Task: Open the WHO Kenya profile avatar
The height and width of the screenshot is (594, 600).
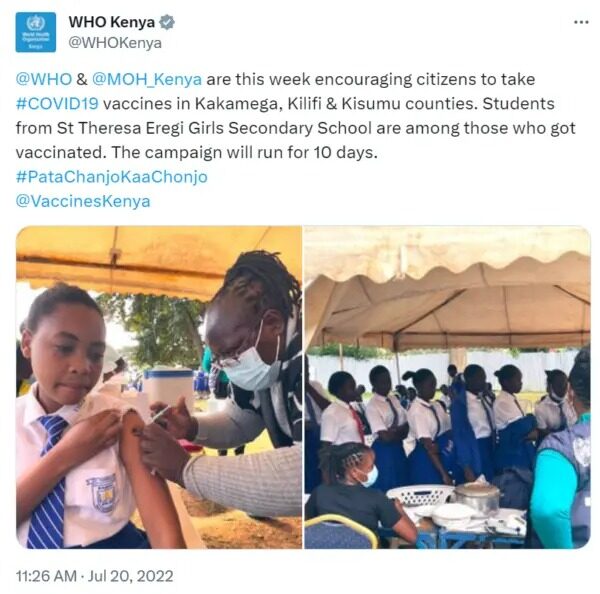Action: [x=36, y=32]
